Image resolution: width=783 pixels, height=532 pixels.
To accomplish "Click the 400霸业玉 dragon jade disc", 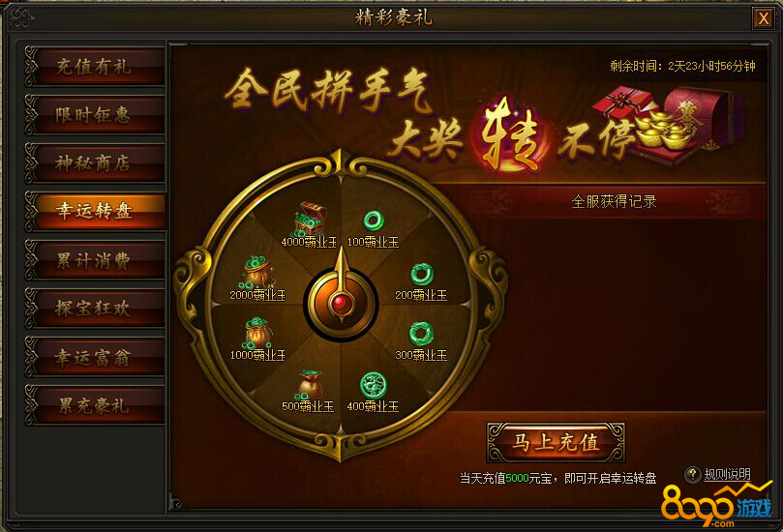I will pos(373,385).
